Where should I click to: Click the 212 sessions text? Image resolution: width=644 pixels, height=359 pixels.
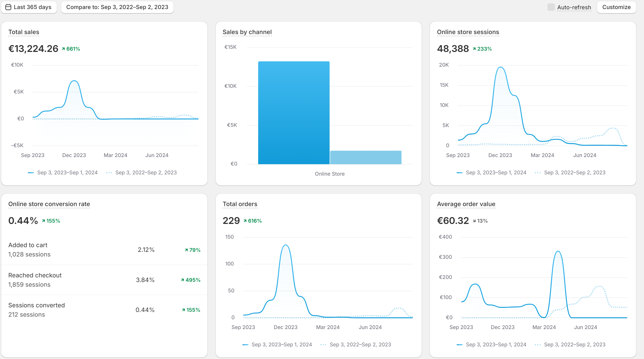click(x=27, y=315)
